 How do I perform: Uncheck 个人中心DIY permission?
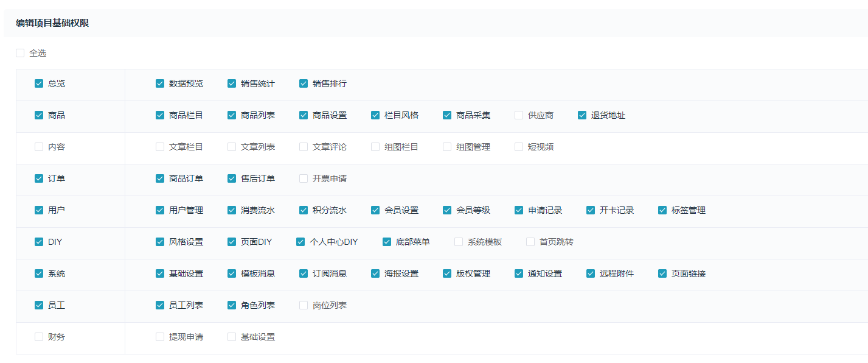[300, 242]
